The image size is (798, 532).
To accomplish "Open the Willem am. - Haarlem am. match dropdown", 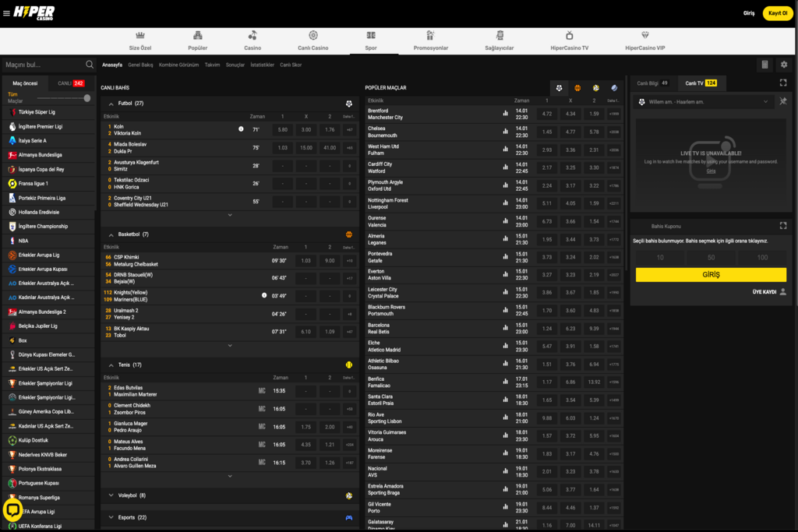I will click(x=704, y=102).
